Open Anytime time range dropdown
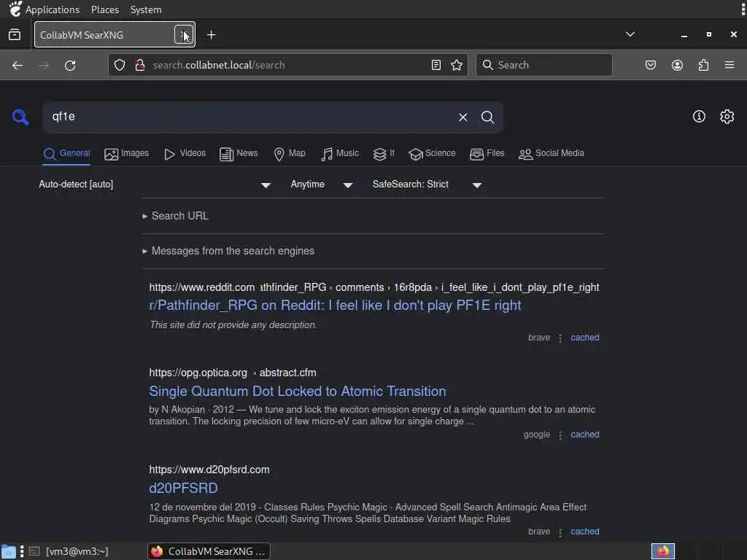Image resolution: width=747 pixels, height=560 pixels. [322, 184]
